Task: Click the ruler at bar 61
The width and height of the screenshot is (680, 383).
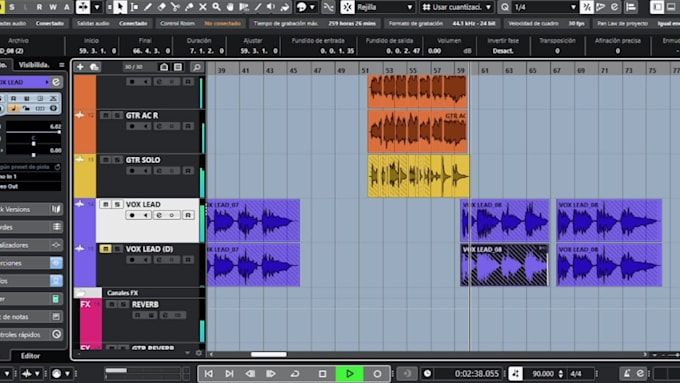Action: 485,70
